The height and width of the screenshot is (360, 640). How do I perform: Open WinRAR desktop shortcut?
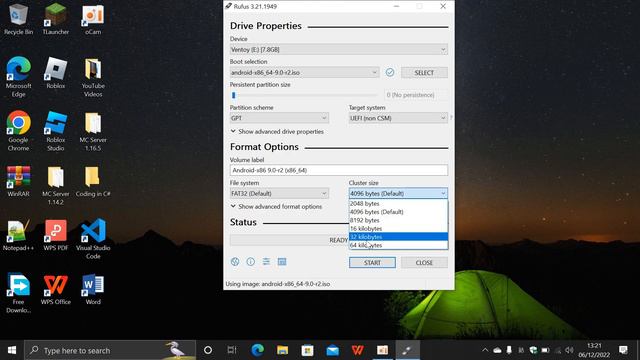(x=18, y=182)
